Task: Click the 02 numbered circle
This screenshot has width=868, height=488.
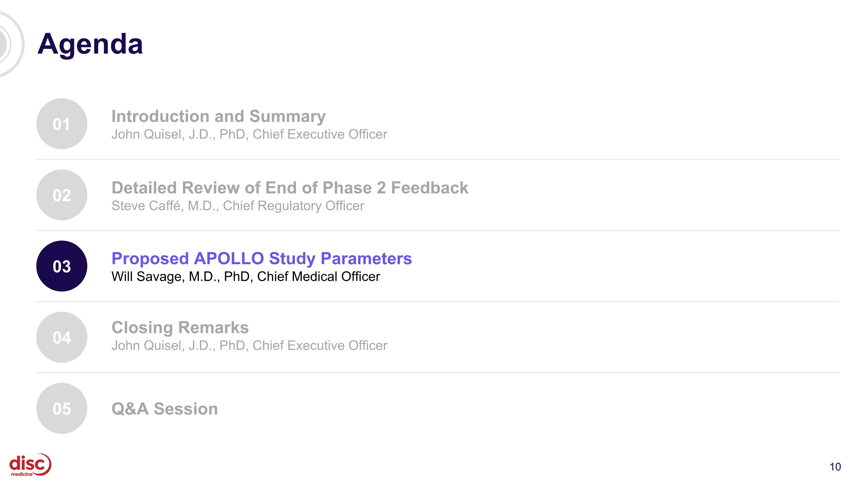Action: click(62, 195)
